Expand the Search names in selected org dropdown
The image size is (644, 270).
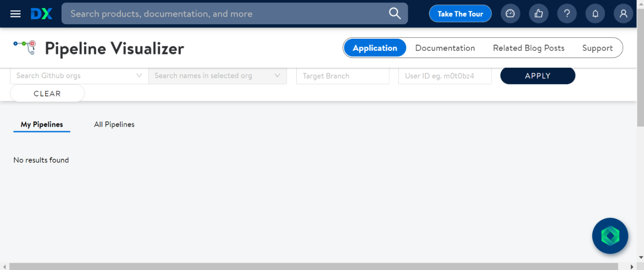[x=218, y=76]
